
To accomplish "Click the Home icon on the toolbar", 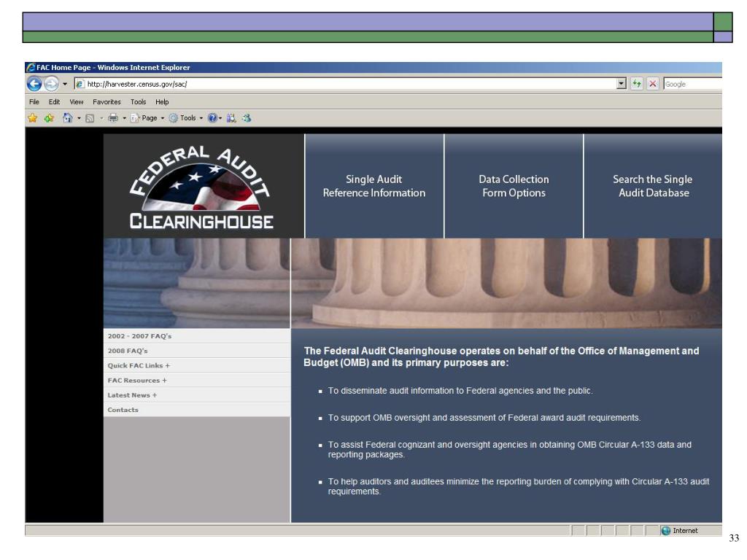I will click(68, 118).
